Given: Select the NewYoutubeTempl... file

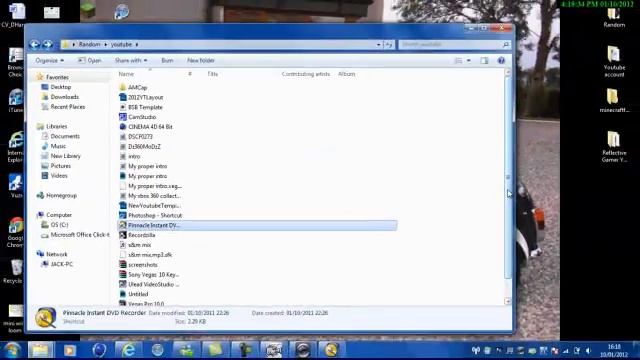Looking at the screenshot, I should click(154, 206).
